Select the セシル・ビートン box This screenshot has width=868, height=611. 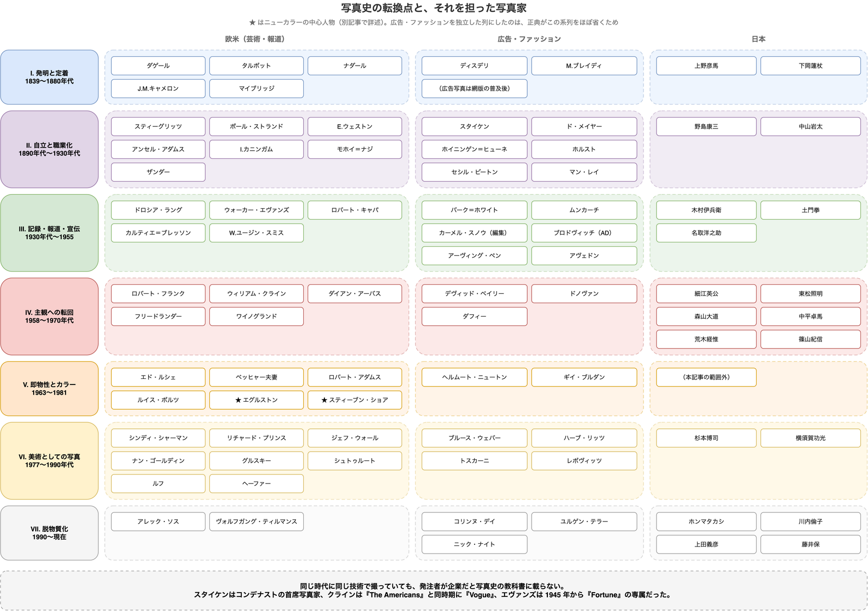474,172
